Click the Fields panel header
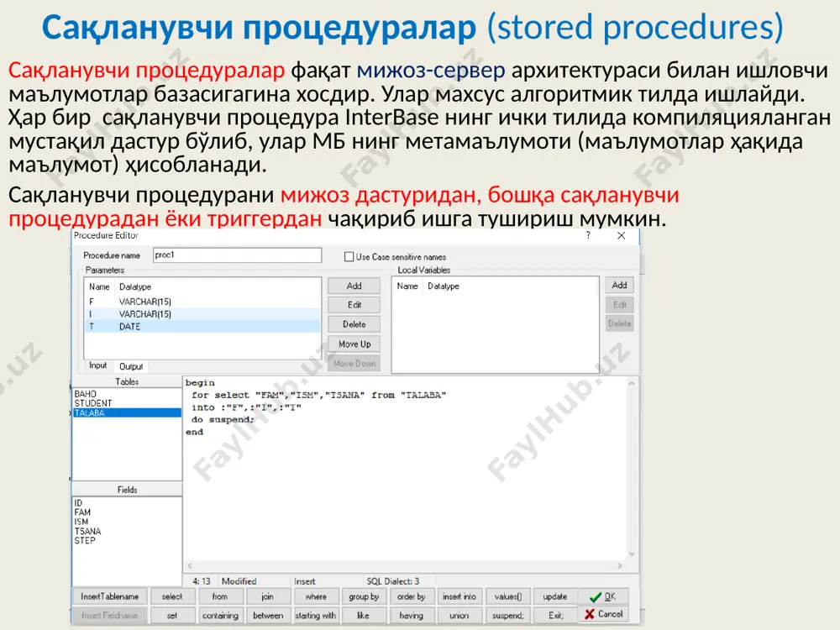This screenshot has height=630, width=840. tap(127, 490)
